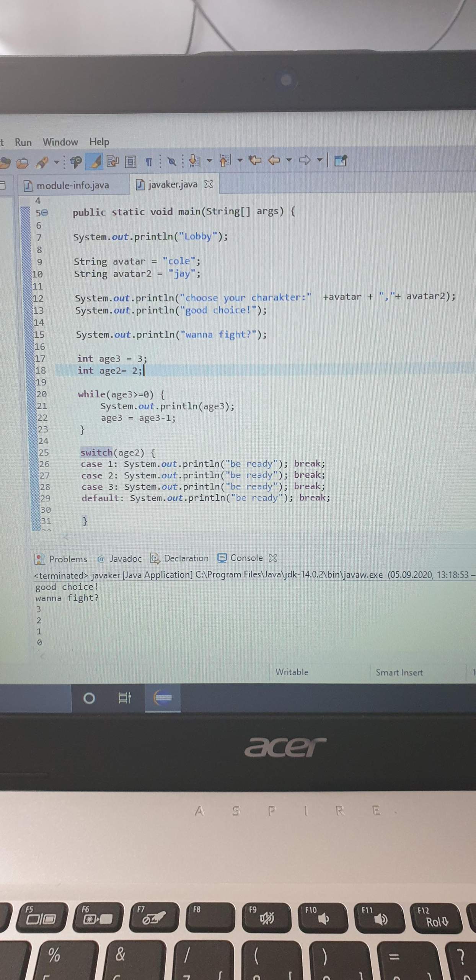Jump to Last Edit Location icon

click(x=254, y=160)
